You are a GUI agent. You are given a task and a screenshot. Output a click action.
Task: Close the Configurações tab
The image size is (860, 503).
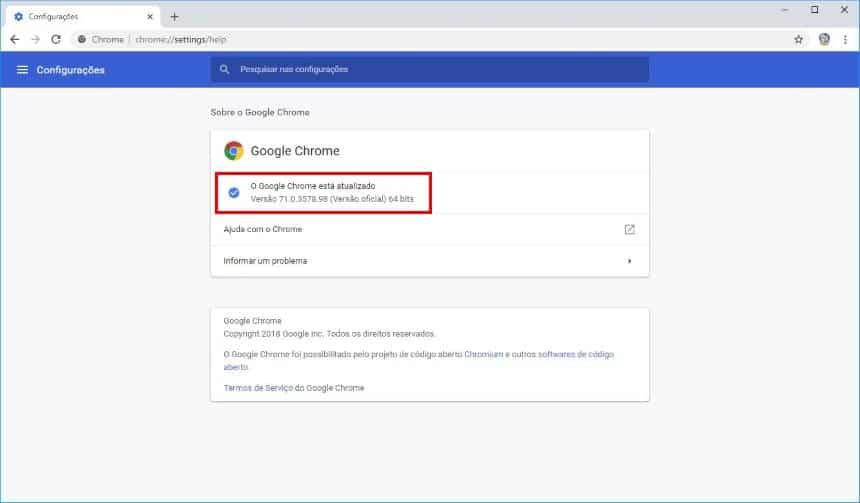coord(150,17)
